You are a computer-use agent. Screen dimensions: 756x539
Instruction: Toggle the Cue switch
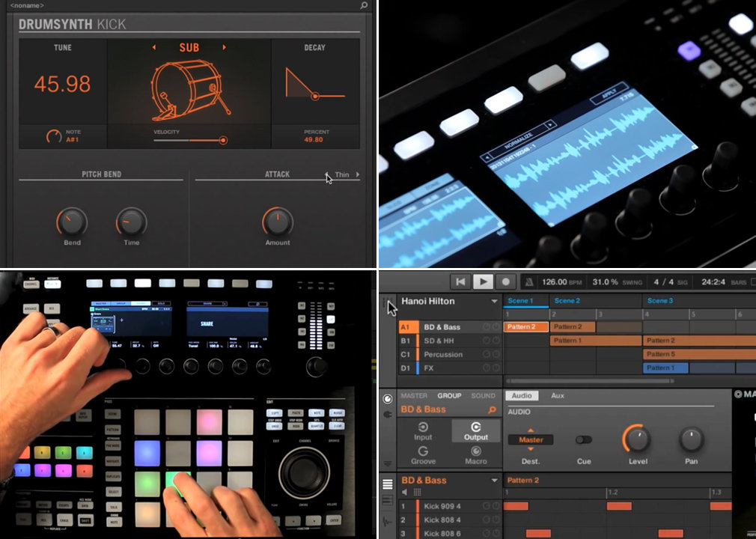(x=584, y=440)
